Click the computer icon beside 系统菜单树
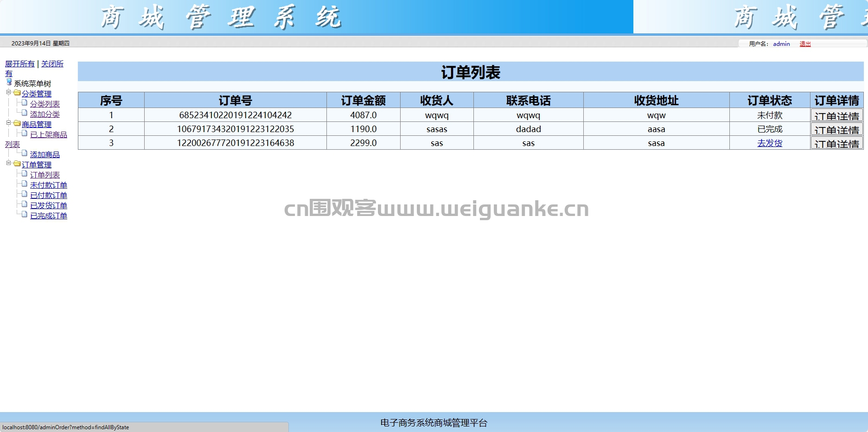Screen dimensions: 868x432 point(9,82)
